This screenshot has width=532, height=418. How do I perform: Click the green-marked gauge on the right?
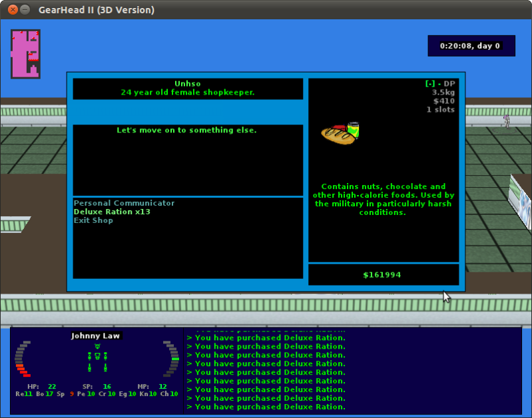[171, 359]
